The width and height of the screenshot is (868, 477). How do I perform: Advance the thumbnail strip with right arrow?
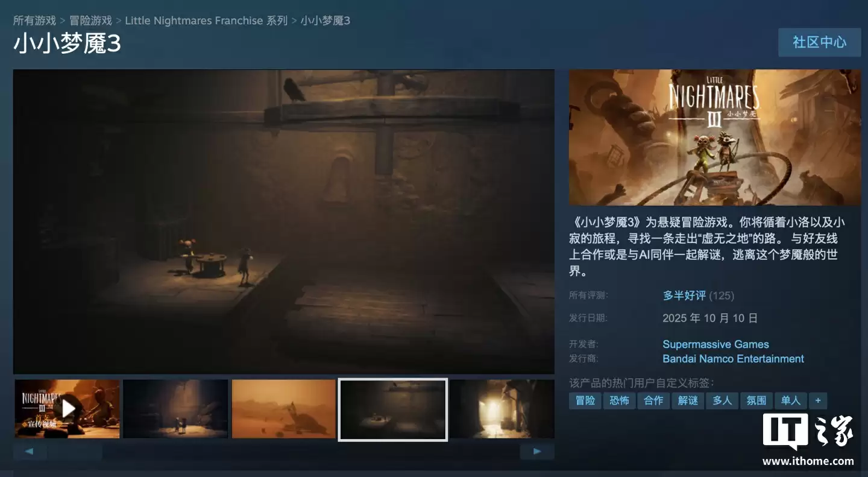pyautogui.click(x=536, y=450)
